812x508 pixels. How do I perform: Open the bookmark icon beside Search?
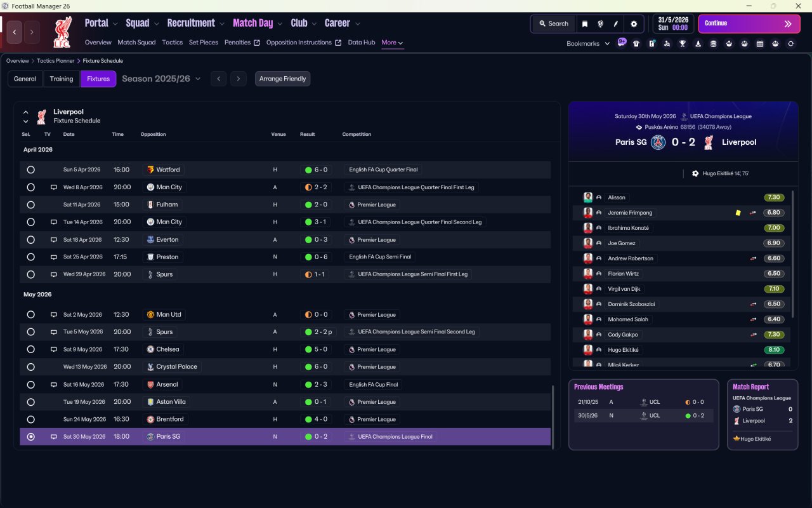(585, 23)
